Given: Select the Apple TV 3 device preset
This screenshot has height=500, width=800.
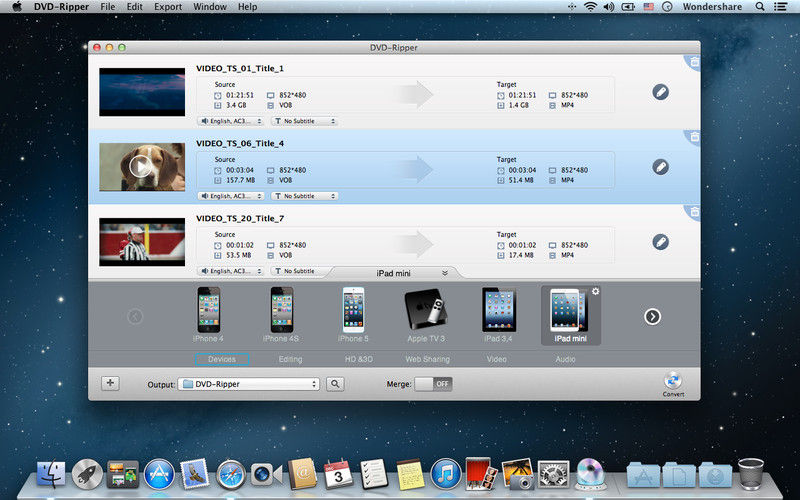Looking at the screenshot, I should click(426, 314).
